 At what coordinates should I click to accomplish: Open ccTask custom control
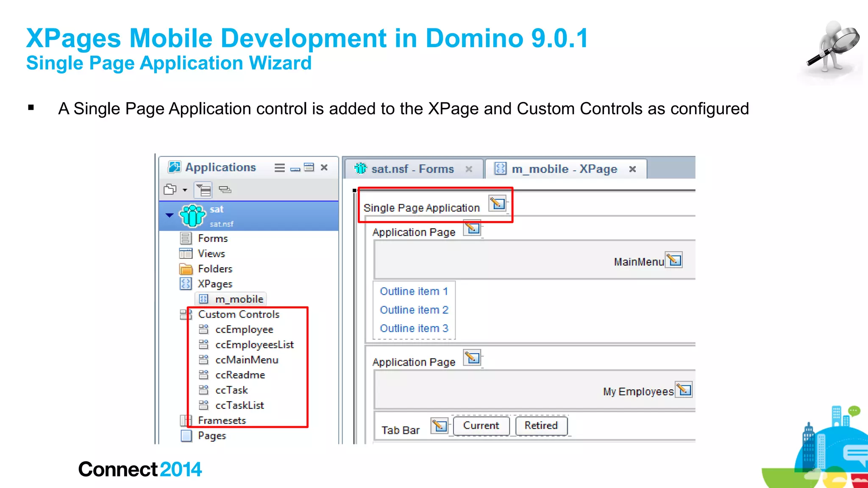pos(232,390)
